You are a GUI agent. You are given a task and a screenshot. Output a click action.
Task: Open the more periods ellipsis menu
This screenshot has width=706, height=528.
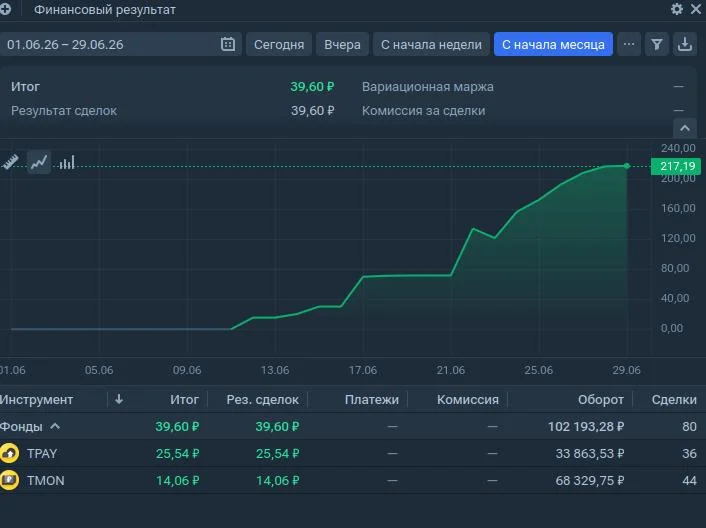pyautogui.click(x=629, y=44)
